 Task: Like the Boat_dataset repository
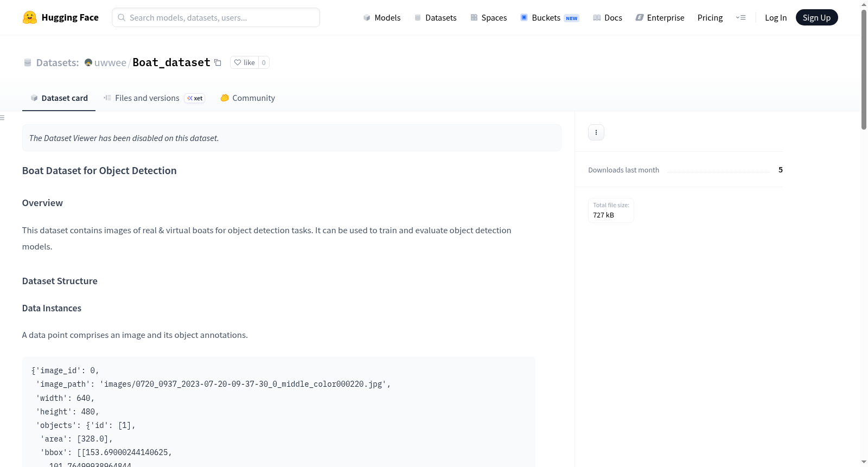pos(244,62)
